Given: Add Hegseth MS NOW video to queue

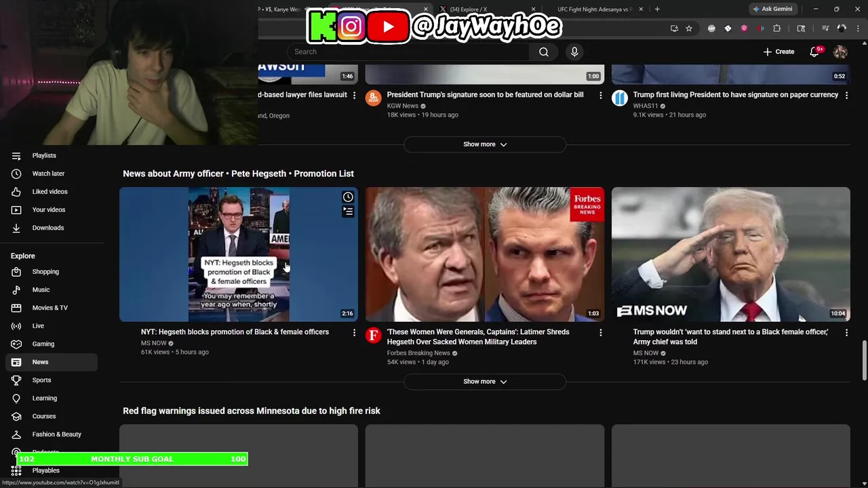Looking at the screenshot, I should pos(348,211).
